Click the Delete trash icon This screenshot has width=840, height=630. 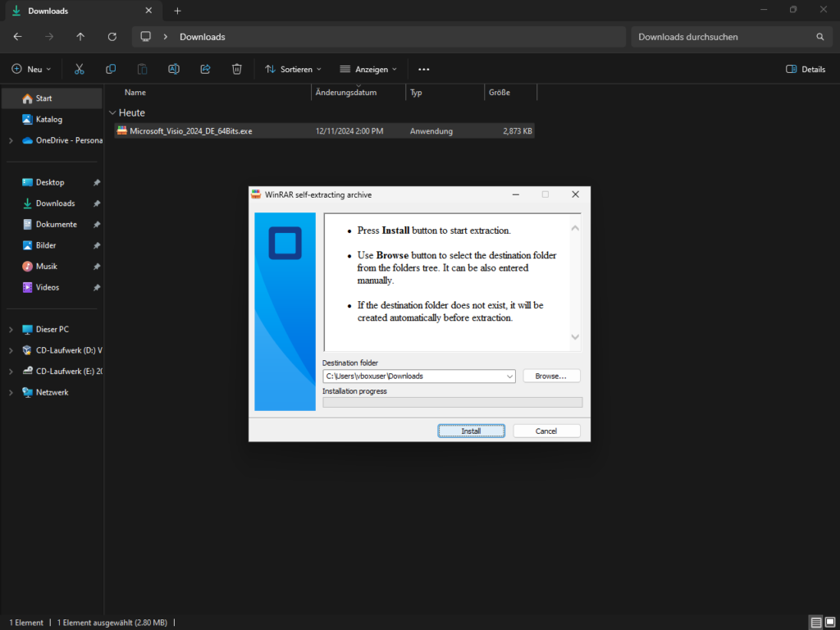pos(236,69)
